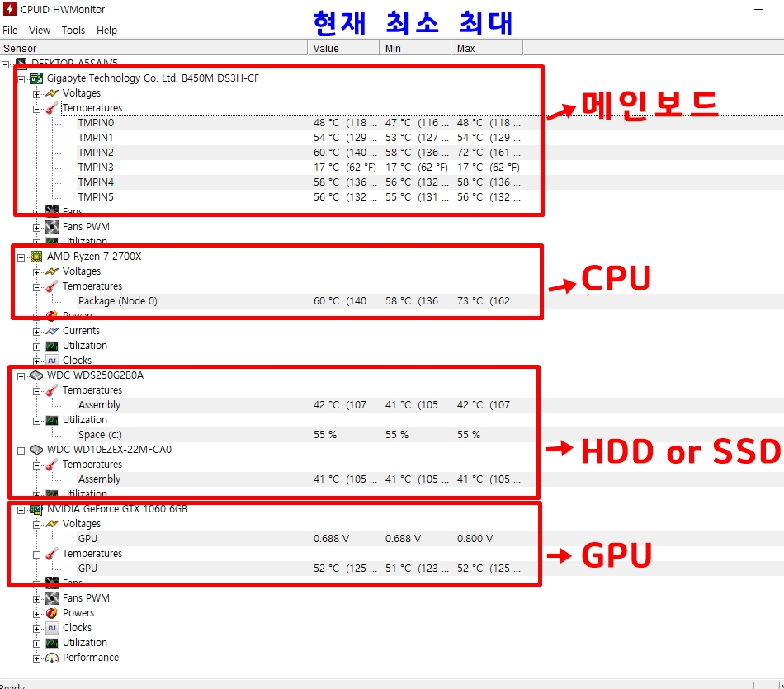Click the motherboard Voltages lightning icon
The width and height of the screenshot is (784, 689).
[52, 93]
